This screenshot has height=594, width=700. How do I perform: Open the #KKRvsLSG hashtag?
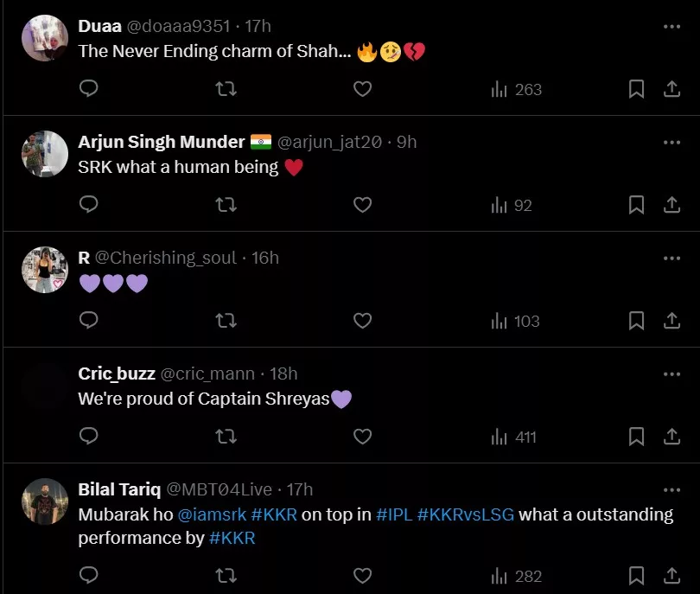coord(466,514)
